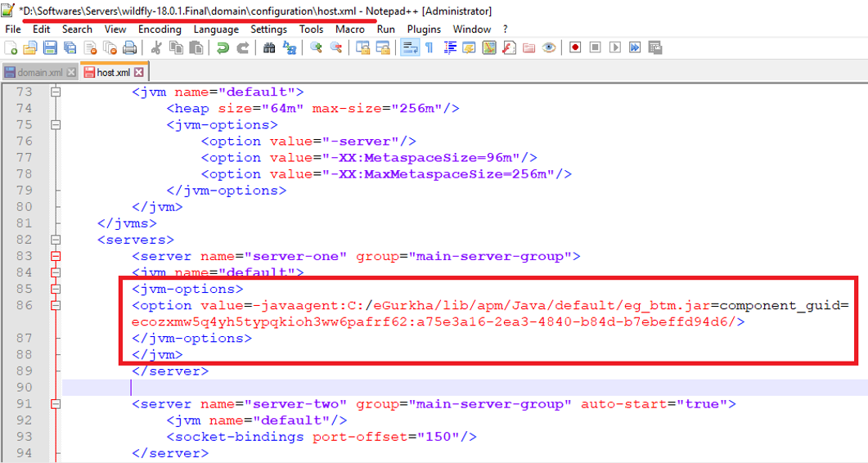Open the Language menu
This screenshot has height=463, width=868.
click(x=216, y=29)
